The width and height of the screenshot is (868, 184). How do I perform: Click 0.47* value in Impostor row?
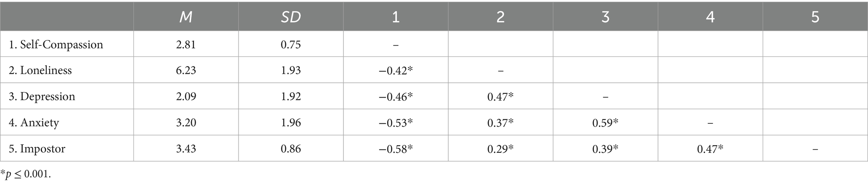point(710,149)
